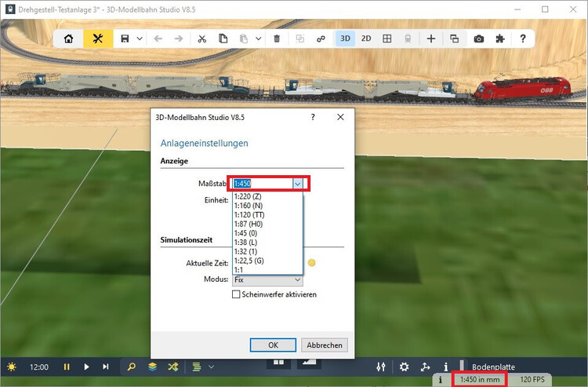
Task: Open the additional window icon
Action: pyautogui.click(x=454, y=38)
